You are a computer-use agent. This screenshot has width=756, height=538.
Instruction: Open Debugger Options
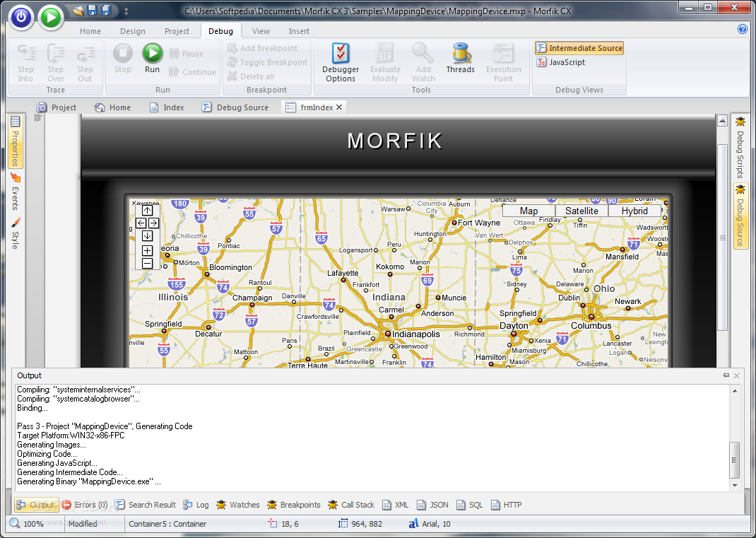pos(341,63)
